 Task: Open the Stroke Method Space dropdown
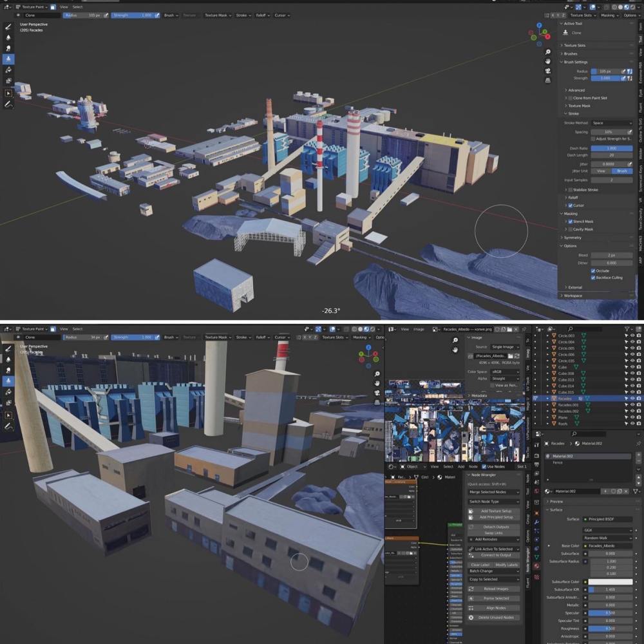click(612, 123)
